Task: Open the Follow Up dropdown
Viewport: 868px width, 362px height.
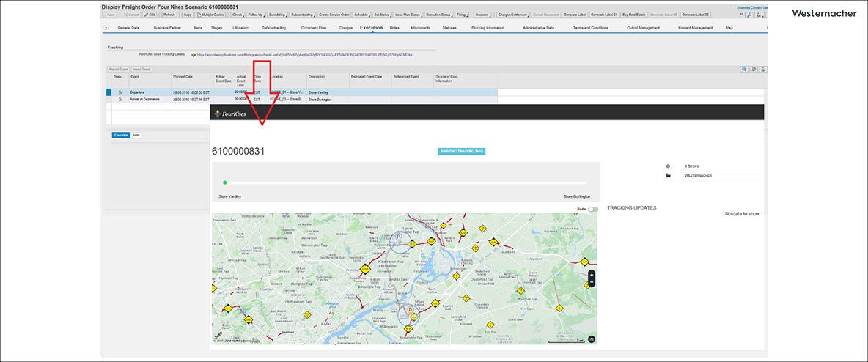Action: [x=257, y=15]
